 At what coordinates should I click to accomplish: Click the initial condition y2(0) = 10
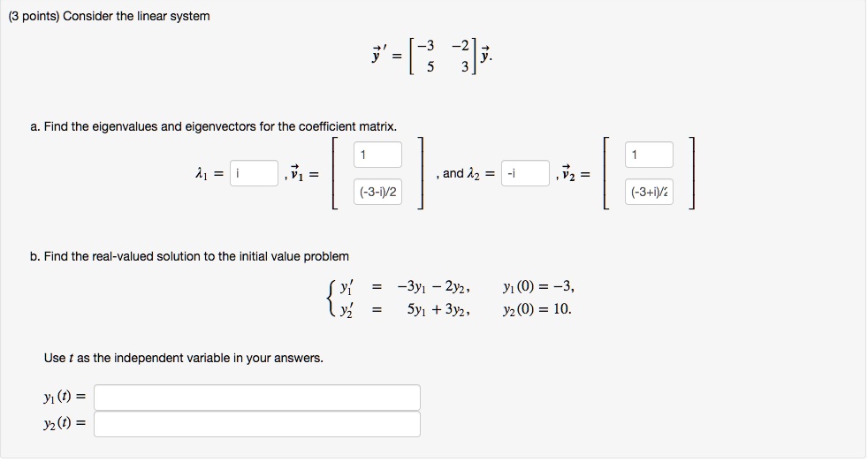537,310
